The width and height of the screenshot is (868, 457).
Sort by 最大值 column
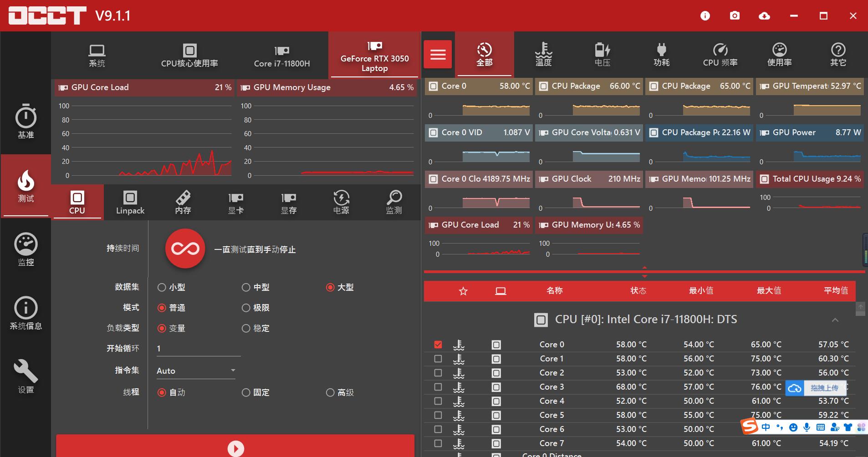769,291
